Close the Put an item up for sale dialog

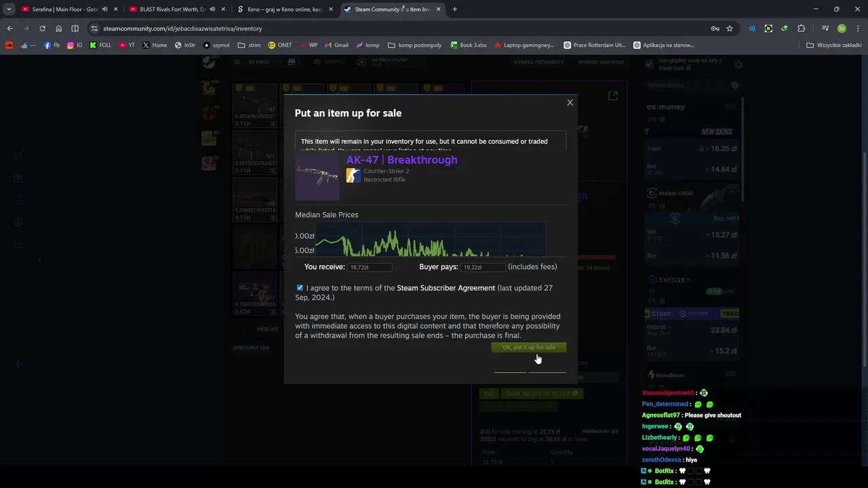click(x=570, y=102)
